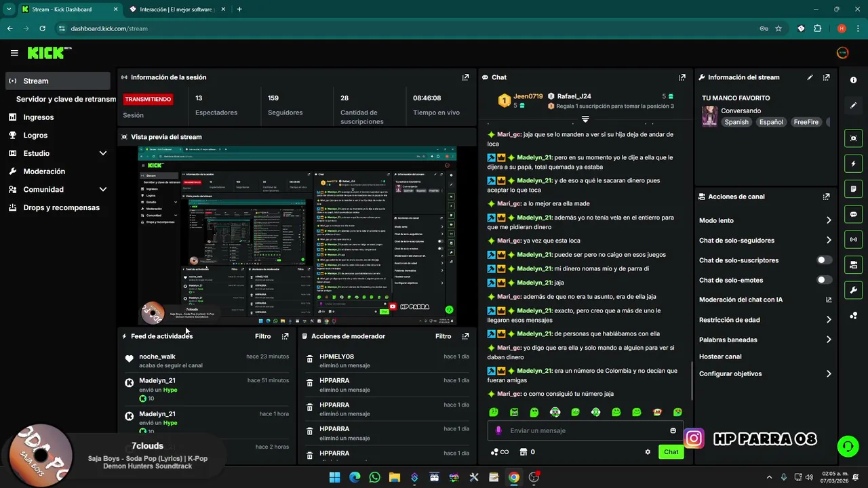Expand Restricción de edad options
The height and width of the screenshot is (488, 868).
829,320
